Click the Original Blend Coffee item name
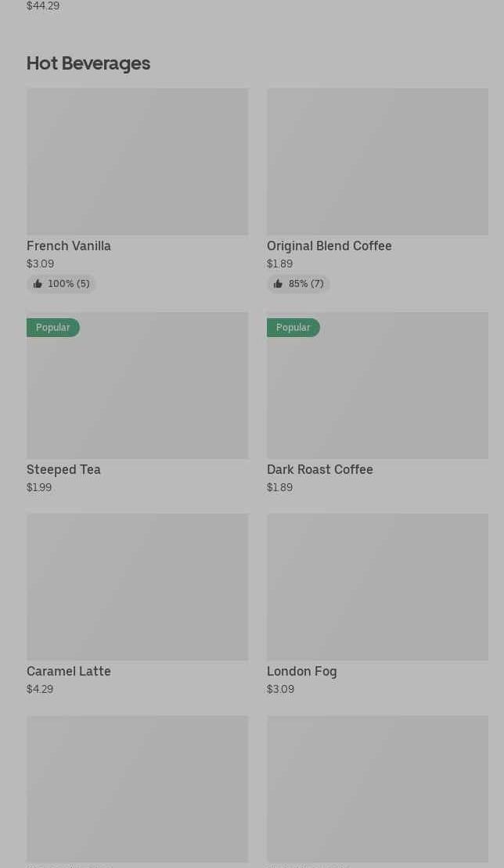Image resolution: width=504 pixels, height=868 pixels. tap(329, 246)
